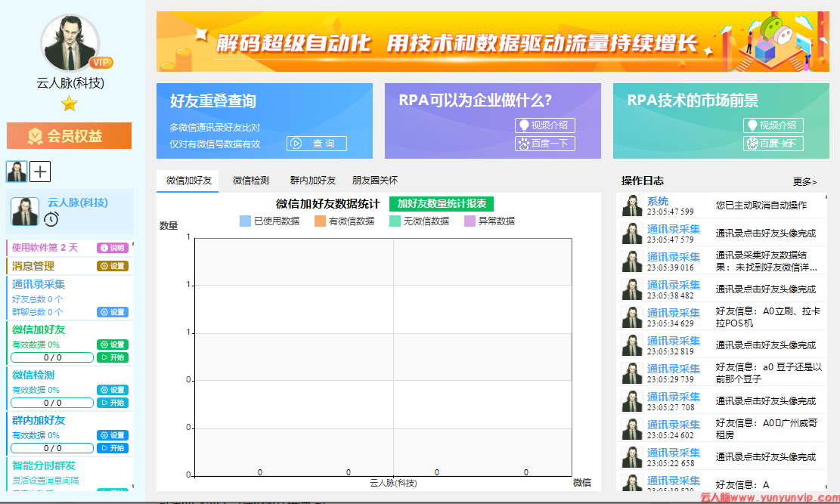Screen dimensions: 840x504
Task: Start the 微信加好友 task
Action: point(113,357)
